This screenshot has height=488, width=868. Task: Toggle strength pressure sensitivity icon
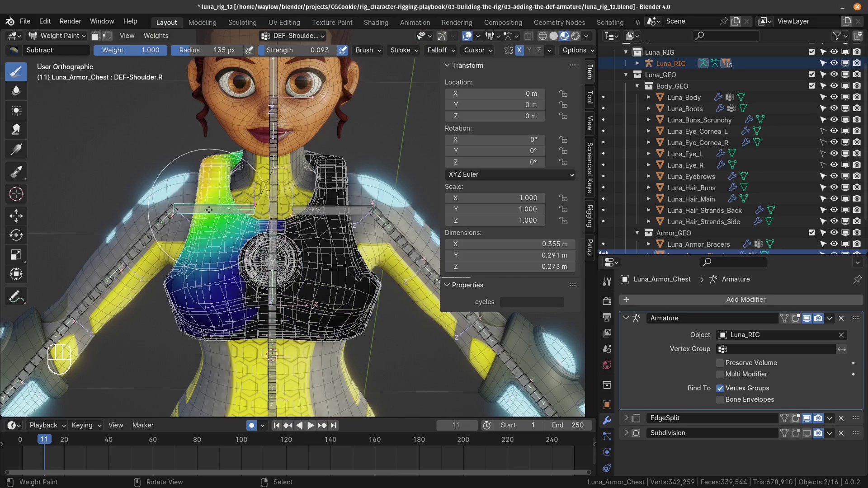click(x=343, y=50)
